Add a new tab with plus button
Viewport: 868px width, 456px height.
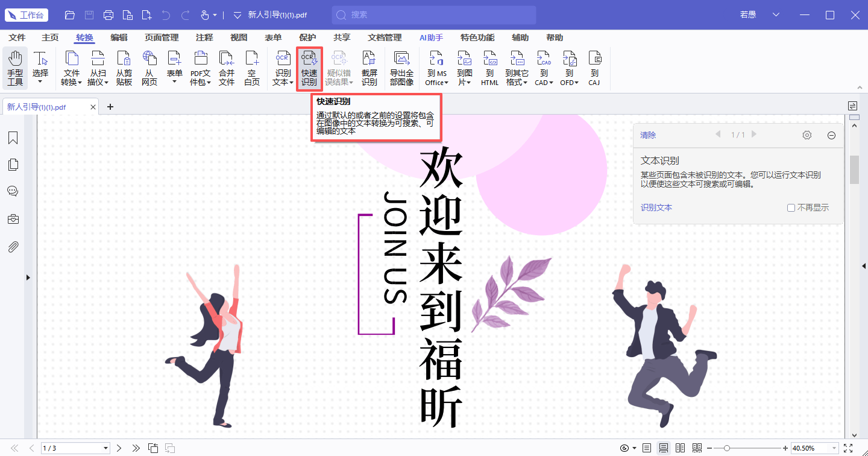(x=110, y=107)
